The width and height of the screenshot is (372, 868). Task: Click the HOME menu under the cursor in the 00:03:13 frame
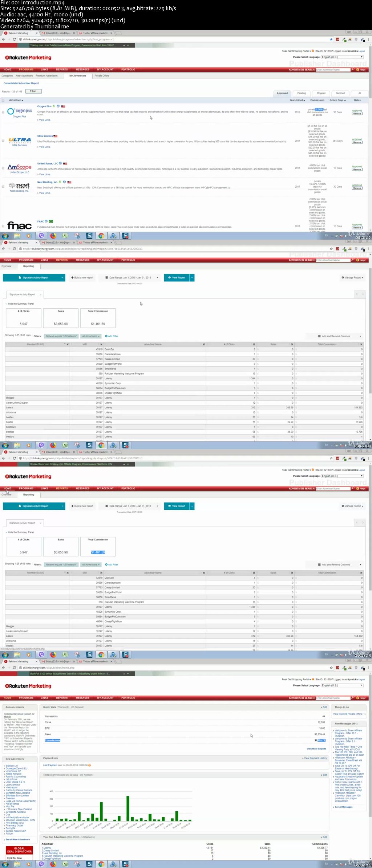[8, 488]
